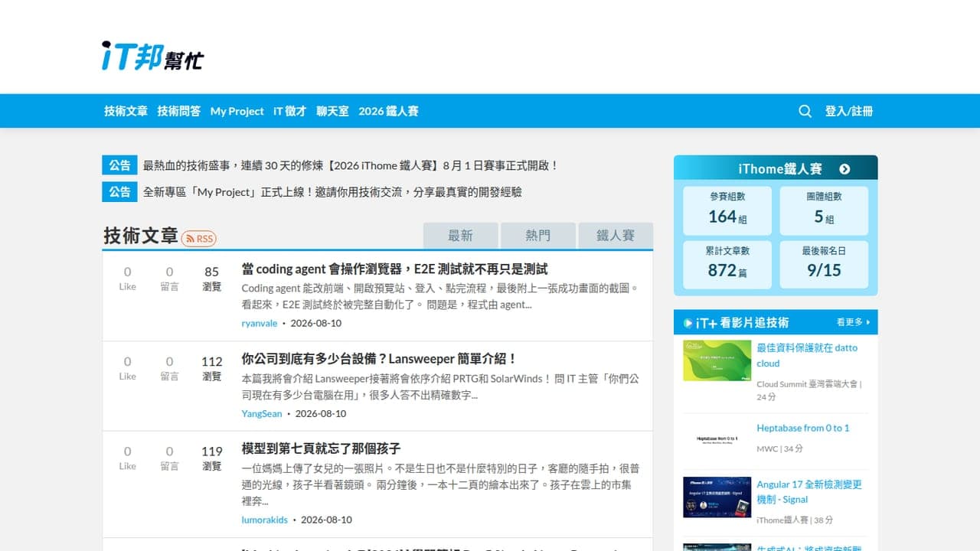Viewport: 980px width, 551px height.
Task: Subscribe via the RSS badge
Action: pos(199,238)
